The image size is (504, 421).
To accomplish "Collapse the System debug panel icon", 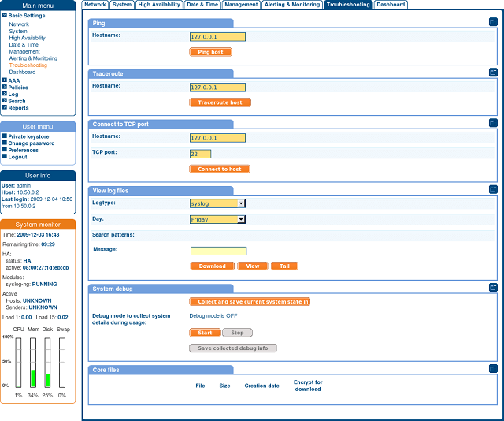I will pos(493,288).
